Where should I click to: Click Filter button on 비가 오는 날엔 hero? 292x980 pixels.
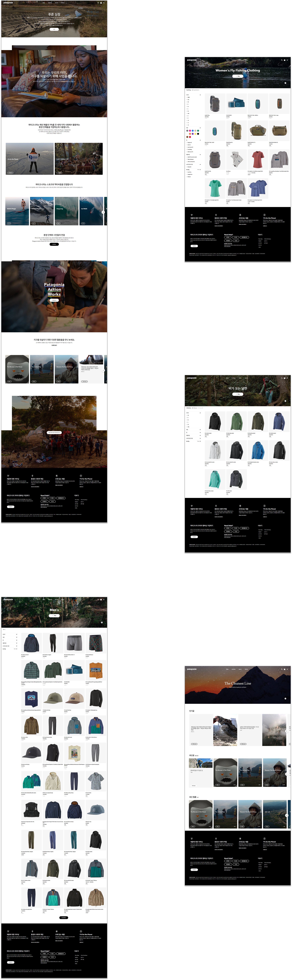click(238, 394)
